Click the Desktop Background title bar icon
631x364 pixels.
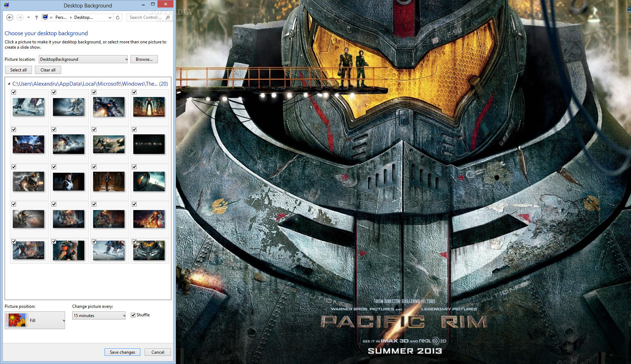[6, 5]
